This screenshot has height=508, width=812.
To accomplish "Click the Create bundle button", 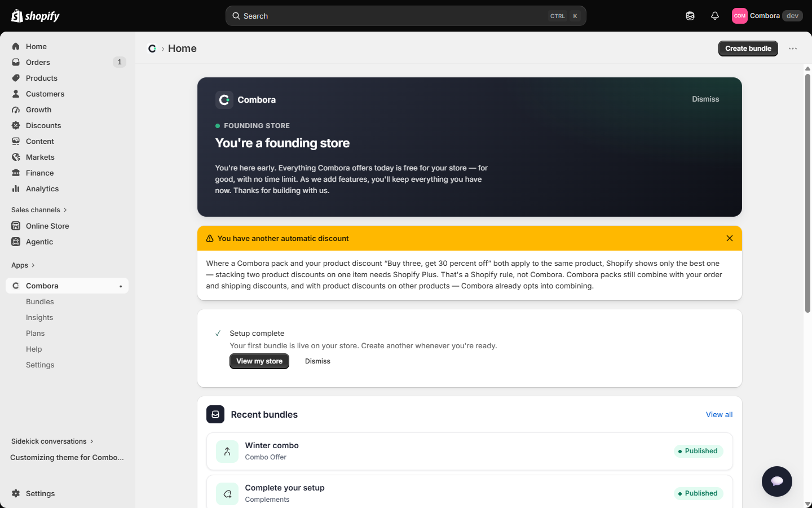I will coord(748,49).
